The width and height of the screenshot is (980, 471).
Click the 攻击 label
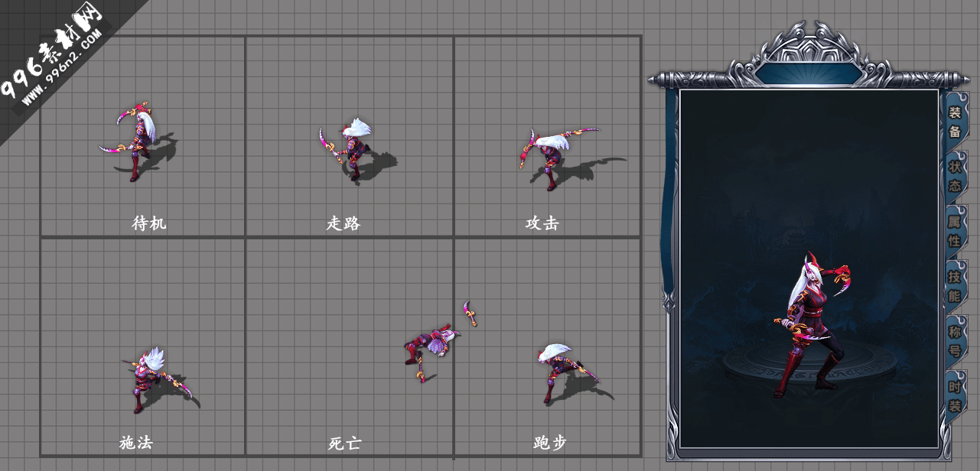[542, 223]
